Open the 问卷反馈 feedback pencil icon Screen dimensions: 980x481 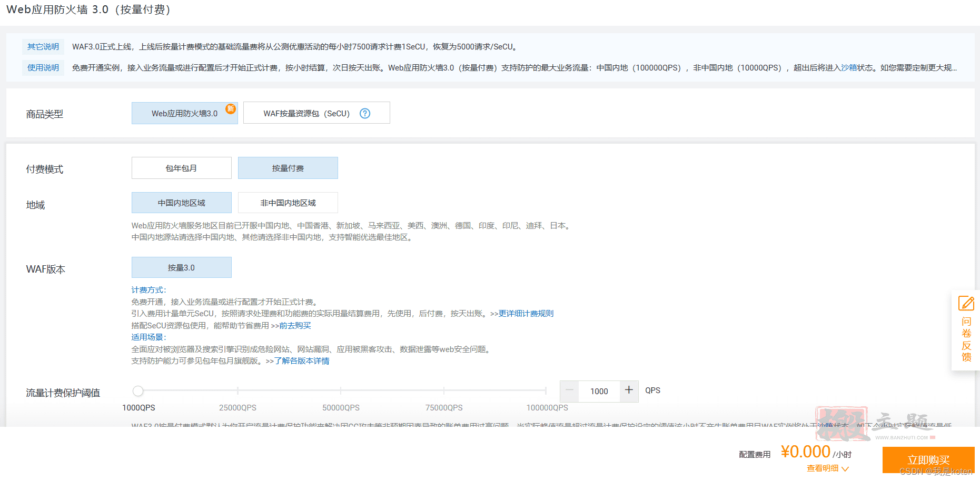click(966, 303)
